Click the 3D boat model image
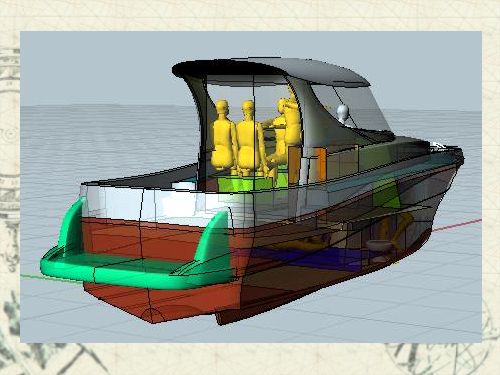The width and height of the screenshot is (500, 375). pos(251,187)
